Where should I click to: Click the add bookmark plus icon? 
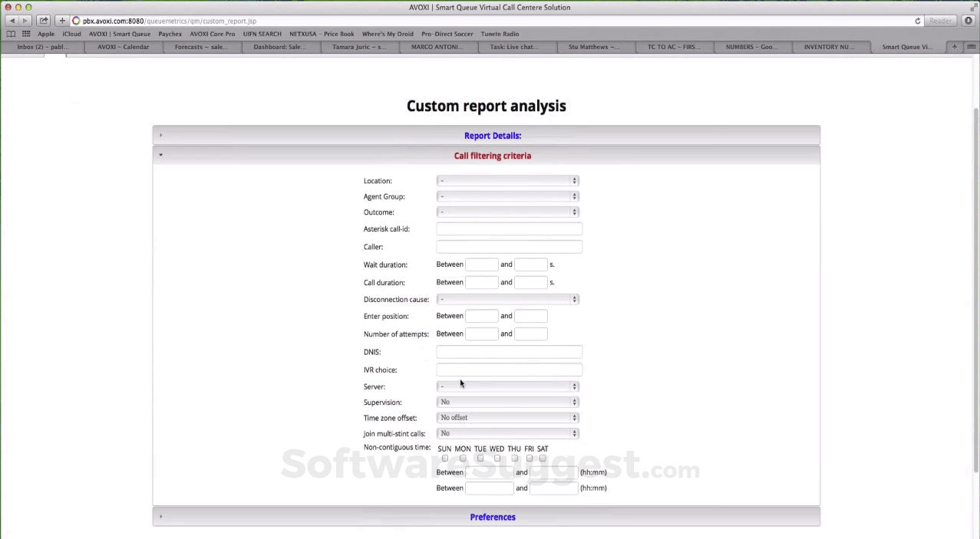[62, 21]
